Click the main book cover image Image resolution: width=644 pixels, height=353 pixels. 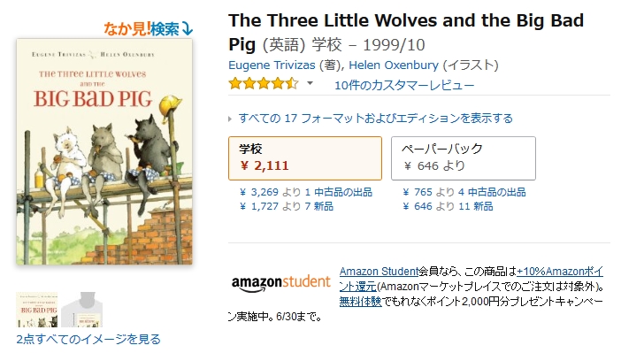104,151
